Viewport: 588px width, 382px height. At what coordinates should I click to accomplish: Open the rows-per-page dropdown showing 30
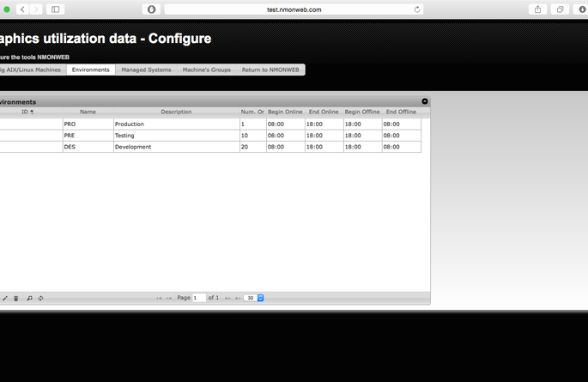pyautogui.click(x=254, y=298)
